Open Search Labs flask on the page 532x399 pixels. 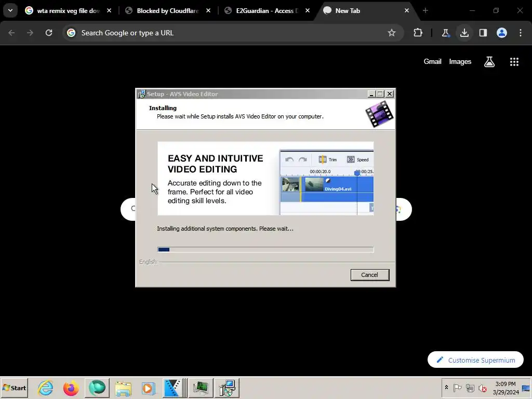pyautogui.click(x=489, y=62)
